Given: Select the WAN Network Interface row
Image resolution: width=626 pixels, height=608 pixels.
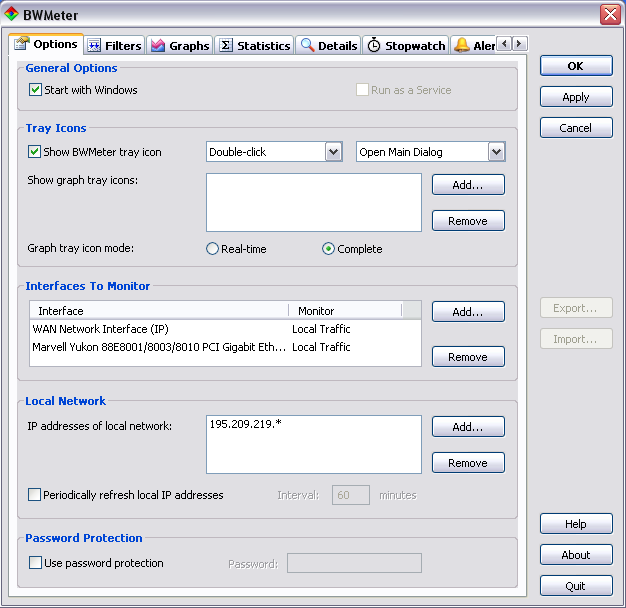Looking at the screenshot, I should click(x=100, y=329).
